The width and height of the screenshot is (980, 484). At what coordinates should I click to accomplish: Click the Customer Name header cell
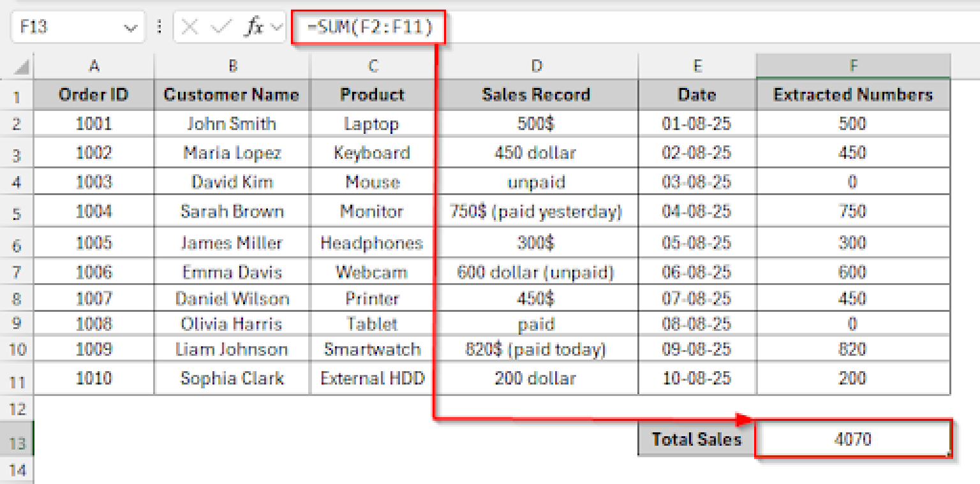pyautogui.click(x=232, y=94)
